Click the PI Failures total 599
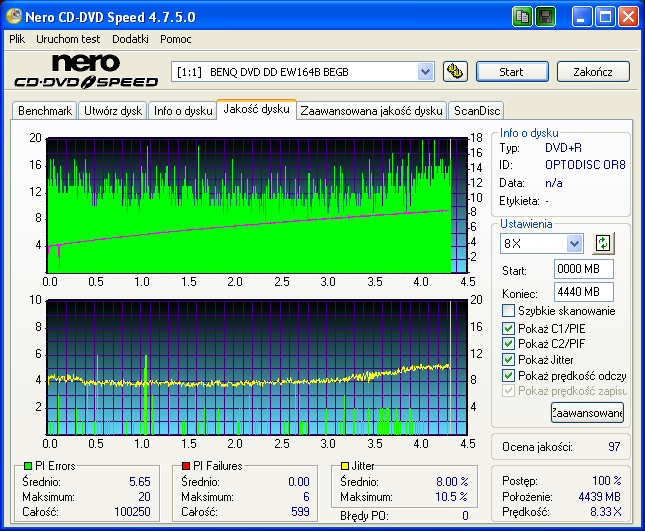The height and width of the screenshot is (531, 645). tap(300, 512)
